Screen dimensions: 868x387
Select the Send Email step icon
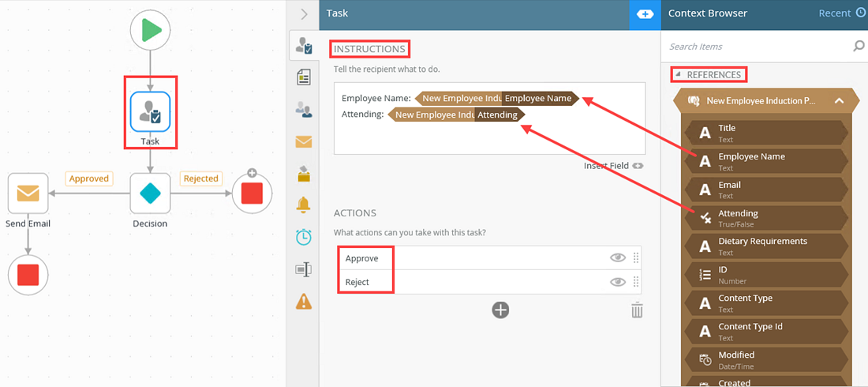(x=28, y=193)
